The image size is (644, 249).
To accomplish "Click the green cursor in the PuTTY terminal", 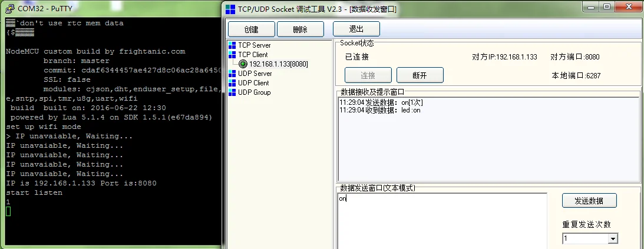I will click(x=8, y=212).
